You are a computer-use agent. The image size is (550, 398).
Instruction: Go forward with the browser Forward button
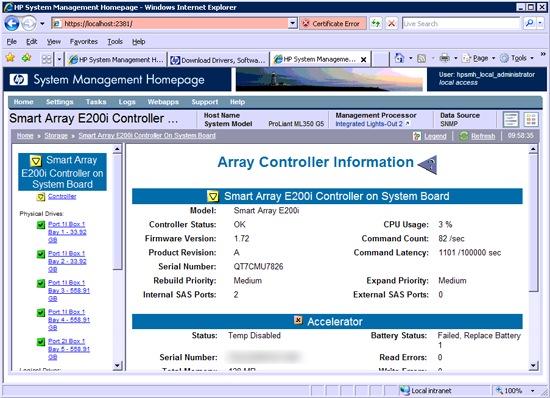pos(29,24)
